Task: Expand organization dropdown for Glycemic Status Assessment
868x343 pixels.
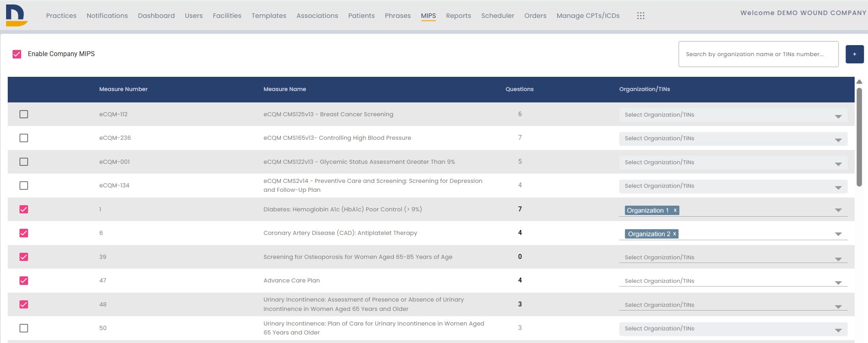Action: [733, 163]
